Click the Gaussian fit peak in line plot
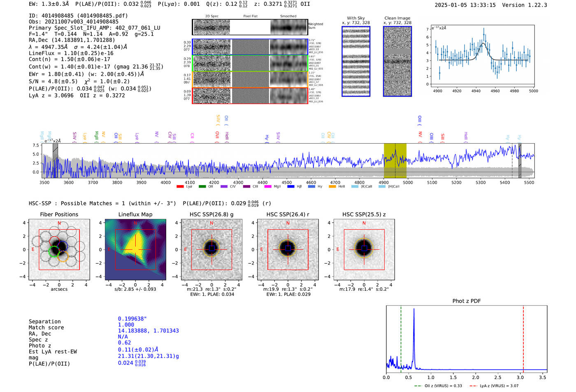The height and width of the screenshot is (392, 576). (483, 44)
